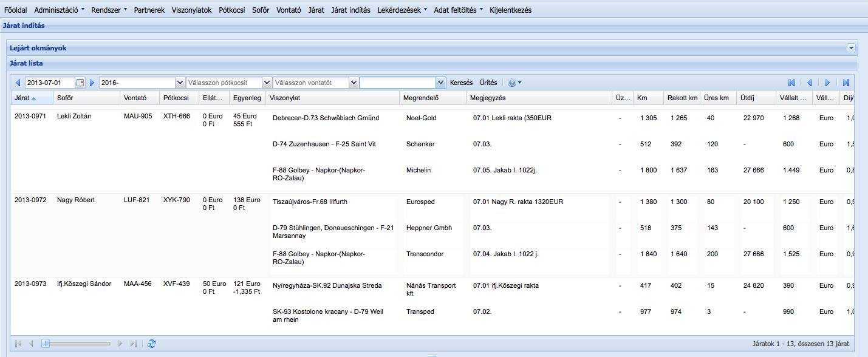Click the paging slider handle at the bottom
This screenshot has height=357, width=868.
coord(45,344)
